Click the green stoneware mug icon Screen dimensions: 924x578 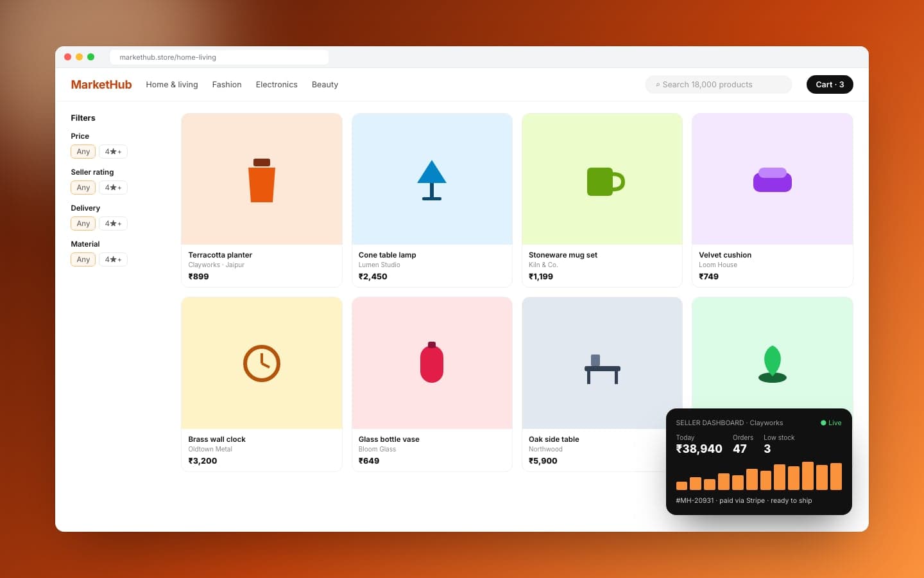click(606, 182)
